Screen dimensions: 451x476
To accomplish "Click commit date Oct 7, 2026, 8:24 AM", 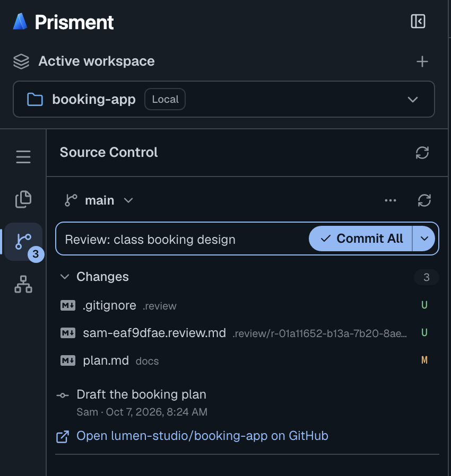I will point(157,412).
